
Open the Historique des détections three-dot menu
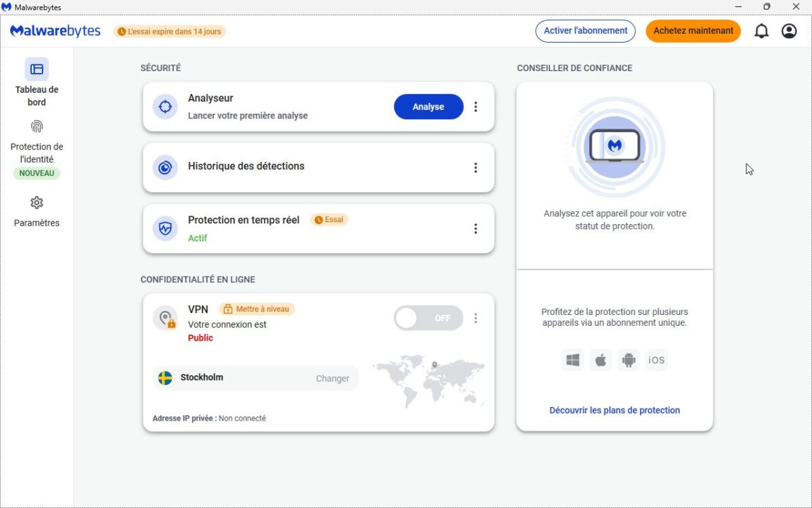click(476, 167)
